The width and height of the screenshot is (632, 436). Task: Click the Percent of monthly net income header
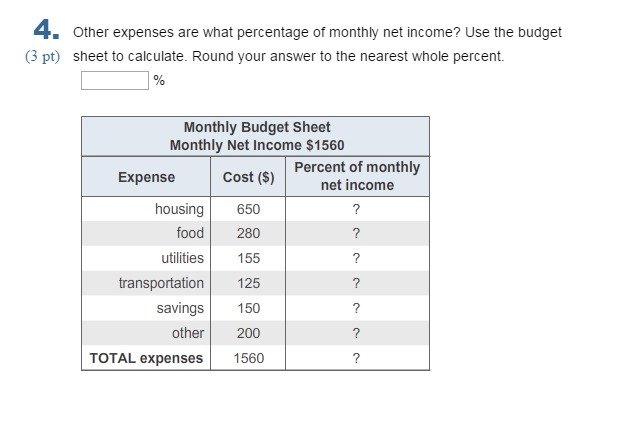357,176
